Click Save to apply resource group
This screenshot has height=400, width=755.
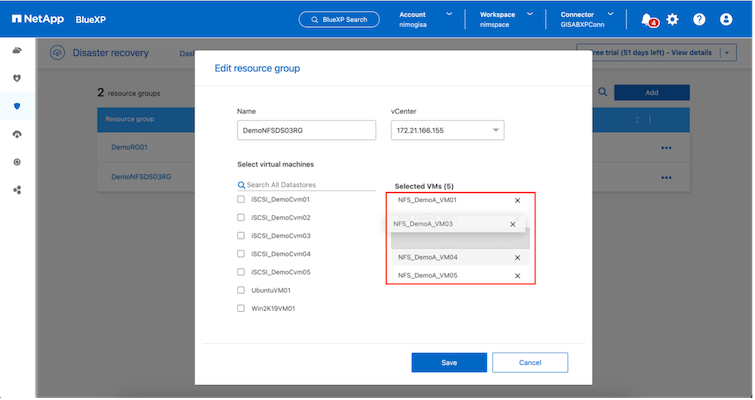pos(449,362)
